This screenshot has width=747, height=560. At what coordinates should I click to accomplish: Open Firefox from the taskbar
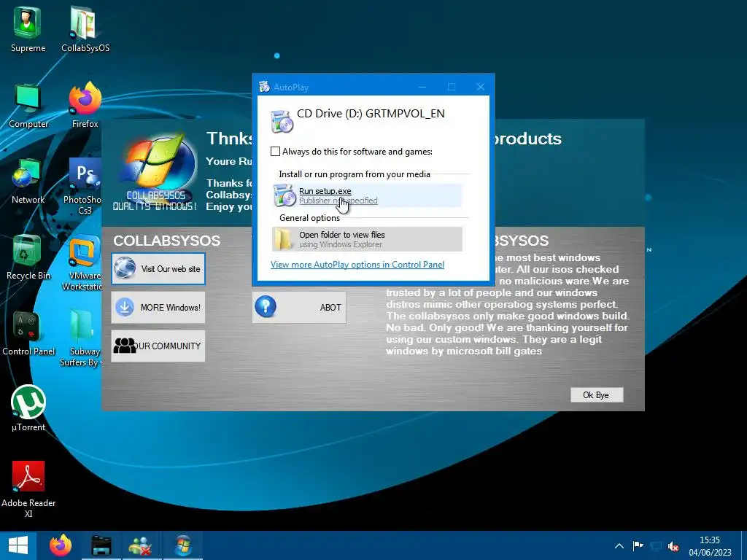click(x=61, y=545)
